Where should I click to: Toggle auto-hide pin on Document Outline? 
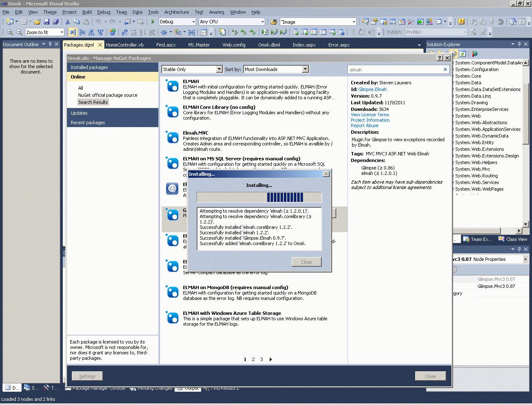point(50,44)
